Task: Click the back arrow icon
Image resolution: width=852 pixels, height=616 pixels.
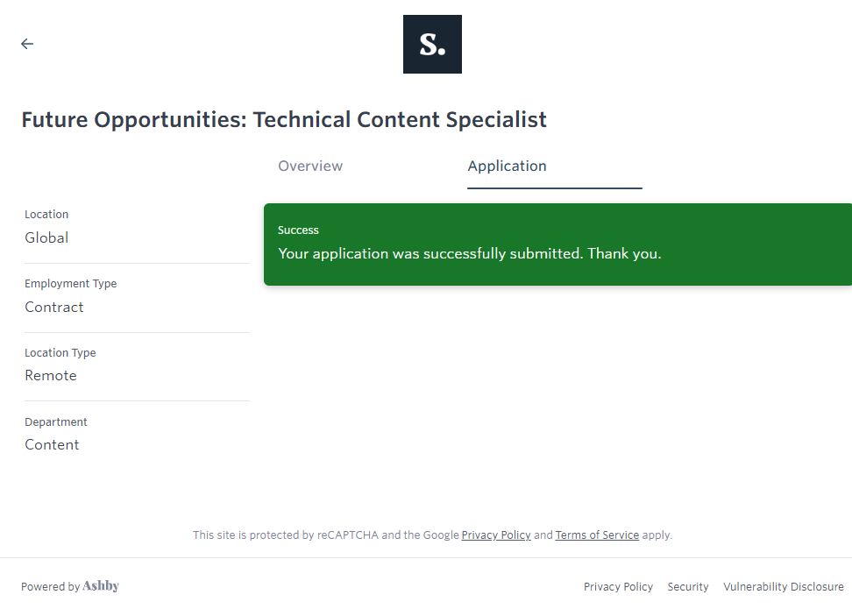Action: pyautogui.click(x=27, y=44)
